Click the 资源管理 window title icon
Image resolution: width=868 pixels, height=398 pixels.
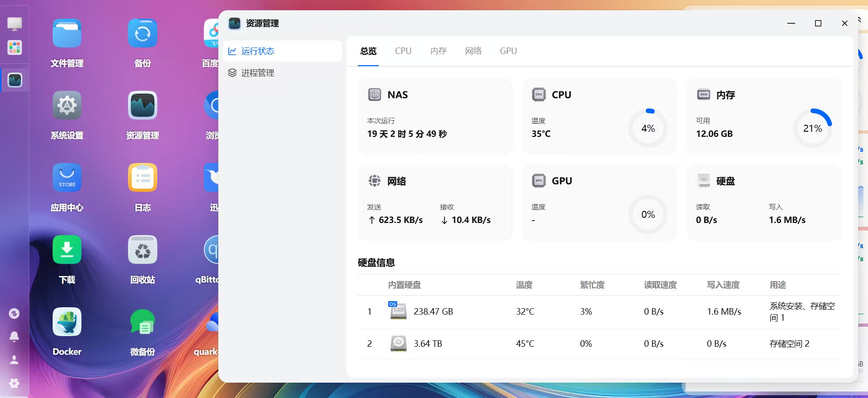pyautogui.click(x=235, y=23)
